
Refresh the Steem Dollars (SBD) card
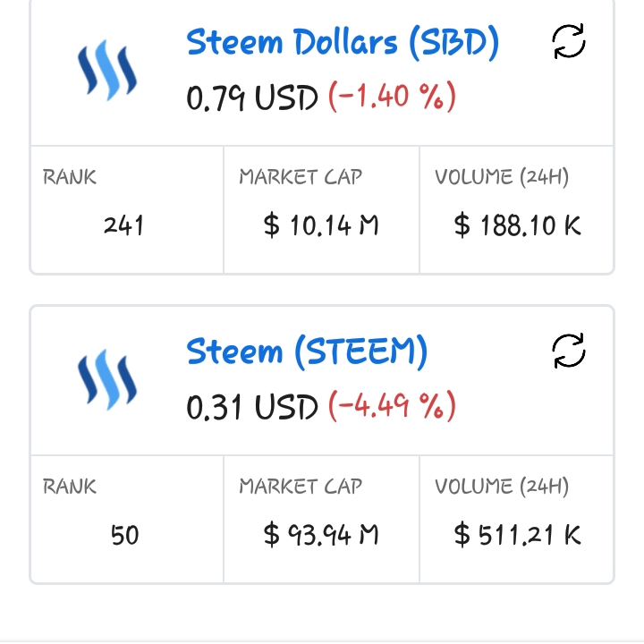pos(569,41)
